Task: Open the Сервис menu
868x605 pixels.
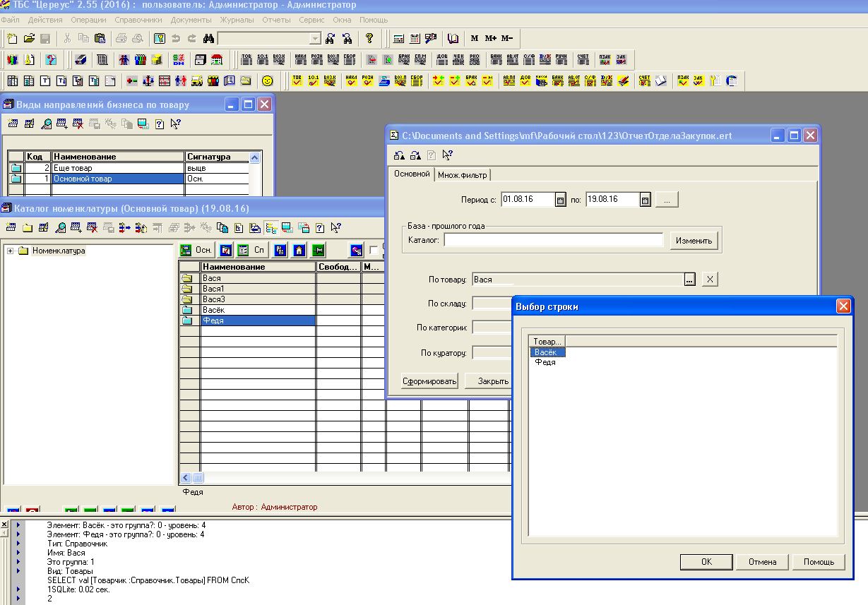Action: tap(311, 20)
